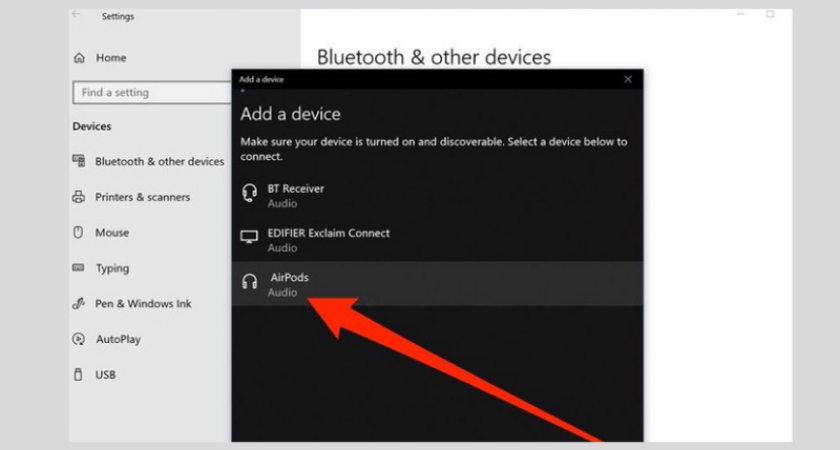
Task: Click the Bluetooth & other devices sidebar label
Action: (159, 161)
